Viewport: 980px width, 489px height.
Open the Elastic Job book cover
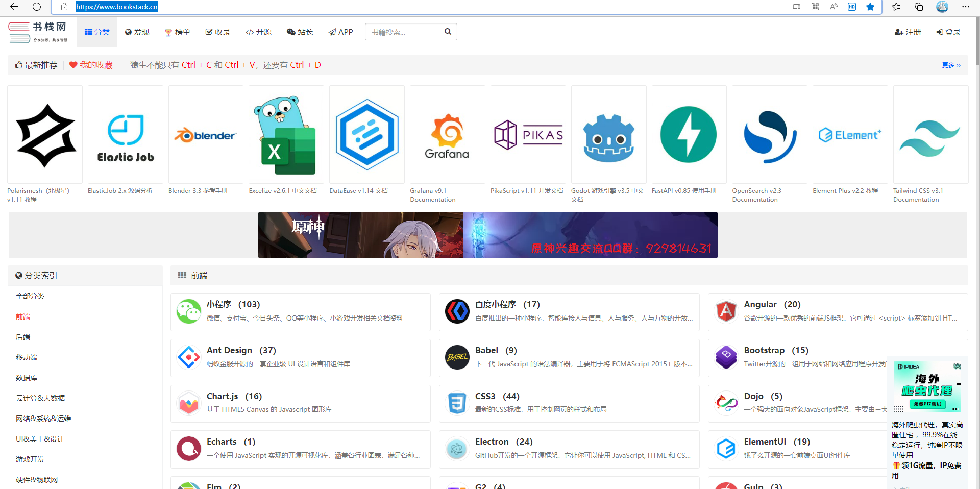[126, 134]
